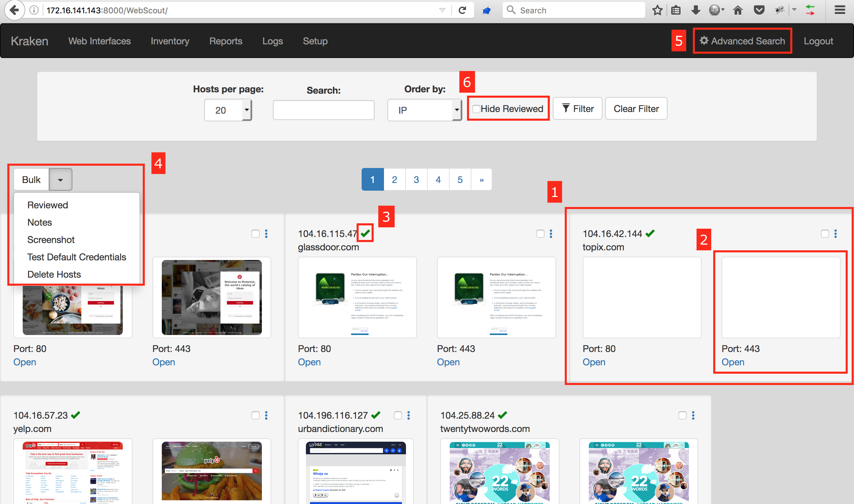
Task: Enable the Hide Reviewed checkbox
Action: (x=476, y=109)
